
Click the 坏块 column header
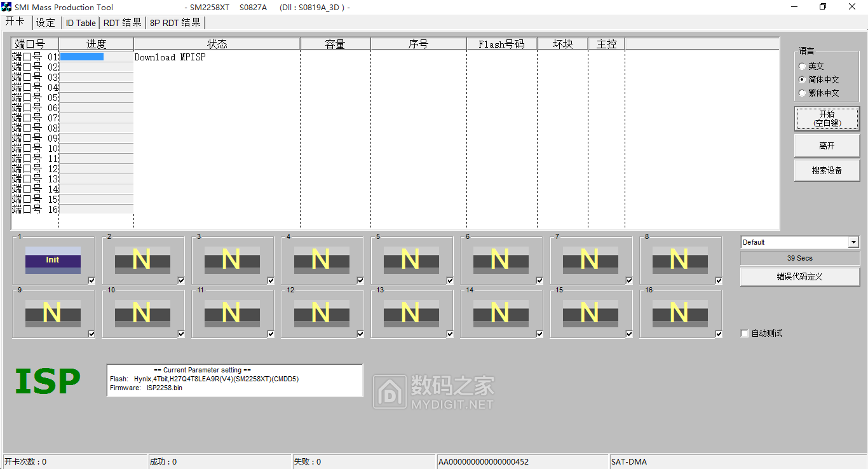click(563, 44)
